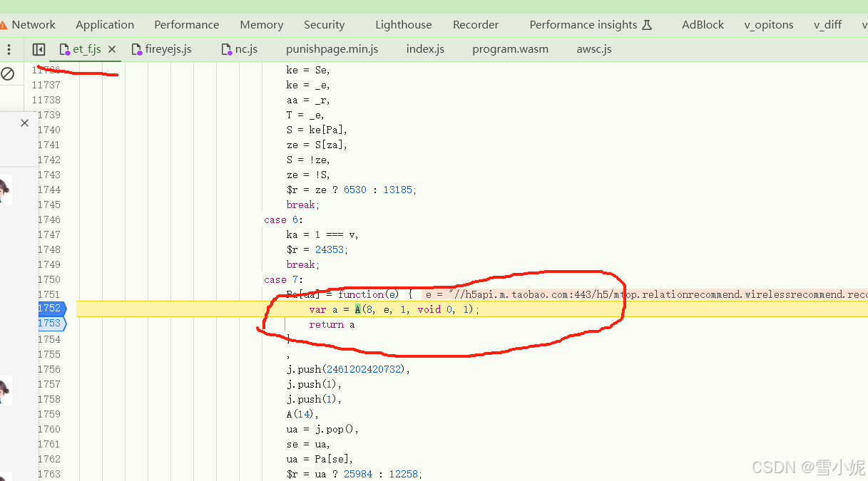Open the Network panel tab

pos(34,24)
